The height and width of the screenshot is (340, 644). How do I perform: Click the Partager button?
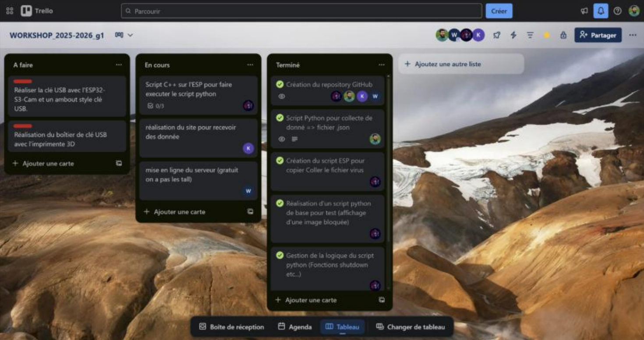point(598,35)
